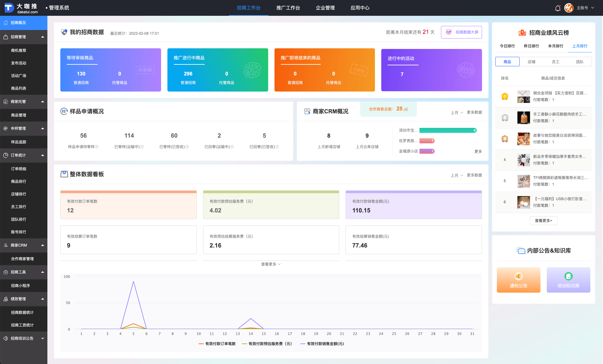Image resolution: width=603 pixels, height=364 pixels.
Task: Click help icon next to 已寄样(已签收)
Action: pyautogui.click(x=187, y=147)
